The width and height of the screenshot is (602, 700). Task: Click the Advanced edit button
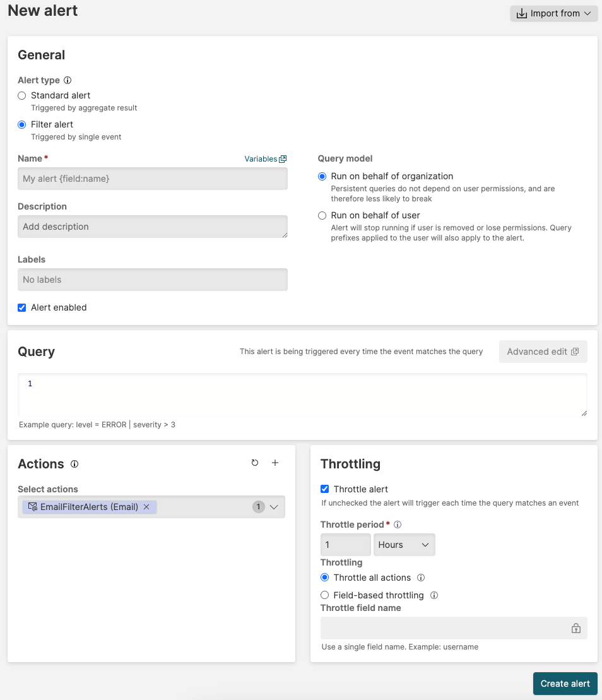point(543,351)
